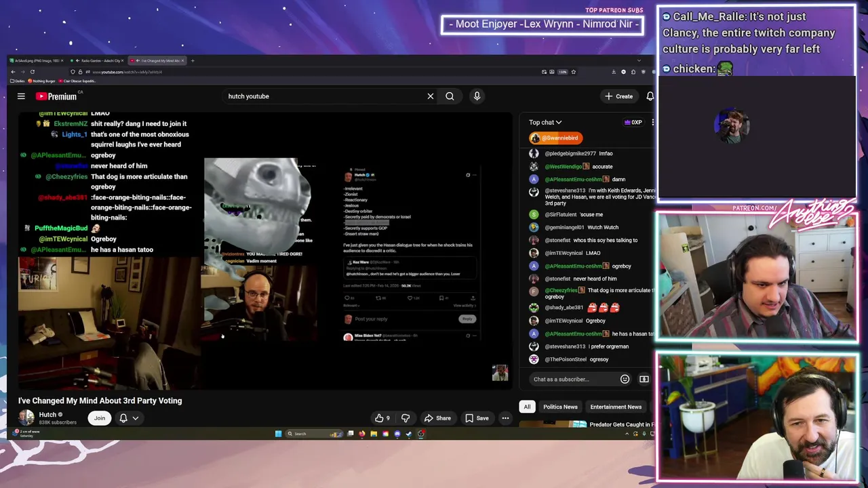This screenshot has width=868, height=488.
Task: Open the Steam taskbar icon
Action: click(408, 434)
